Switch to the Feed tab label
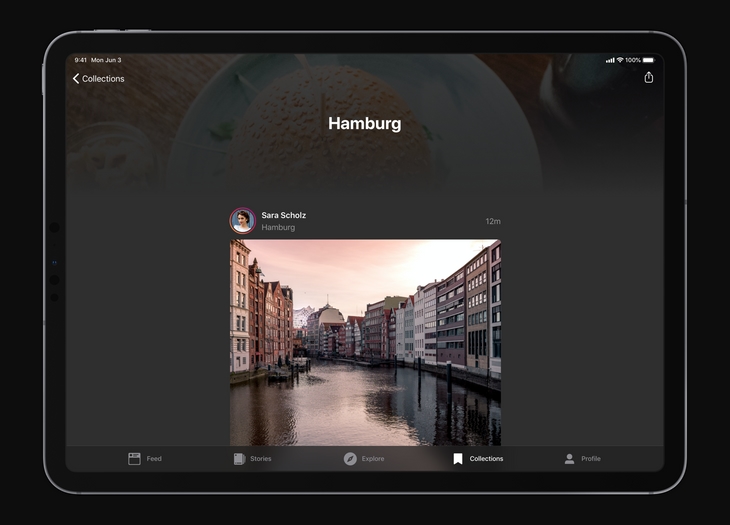730x525 pixels. pyautogui.click(x=154, y=459)
